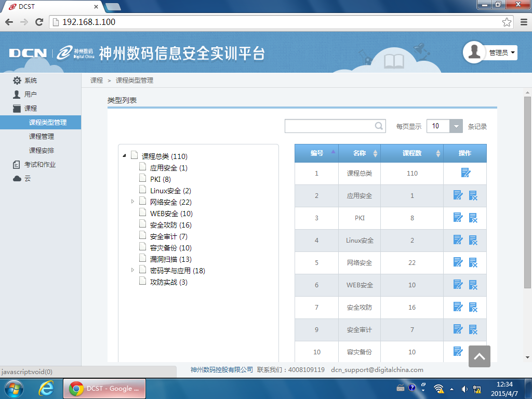Delete the 应用安全 table row
The height and width of the screenshot is (399, 532).
[x=473, y=195]
